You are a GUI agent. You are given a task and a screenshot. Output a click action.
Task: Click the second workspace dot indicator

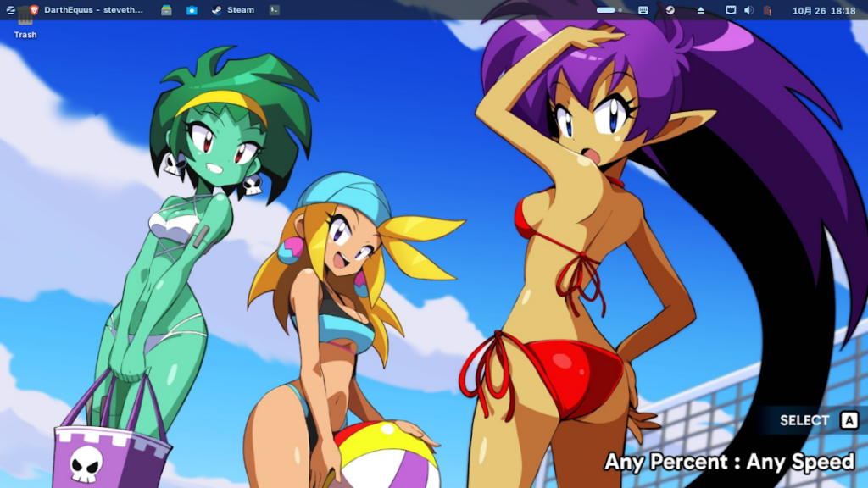[x=620, y=10]
